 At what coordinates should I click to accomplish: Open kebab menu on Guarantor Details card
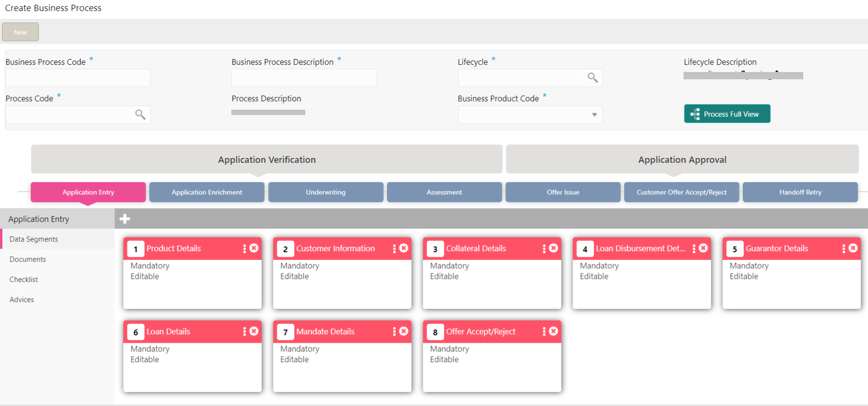[843, 248]
